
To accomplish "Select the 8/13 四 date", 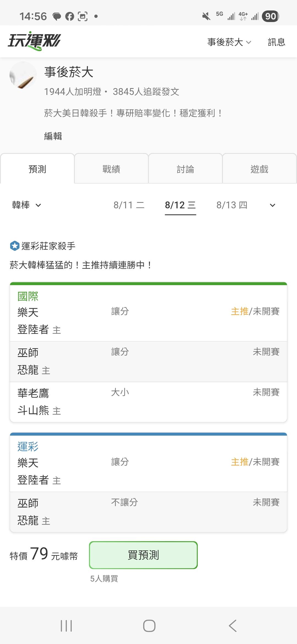I will pos(232,205).
